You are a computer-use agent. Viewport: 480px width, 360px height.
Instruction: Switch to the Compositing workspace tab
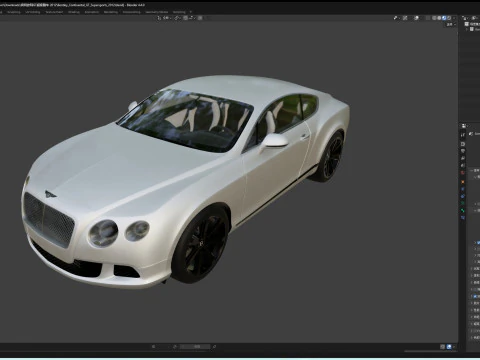point(131,12)
